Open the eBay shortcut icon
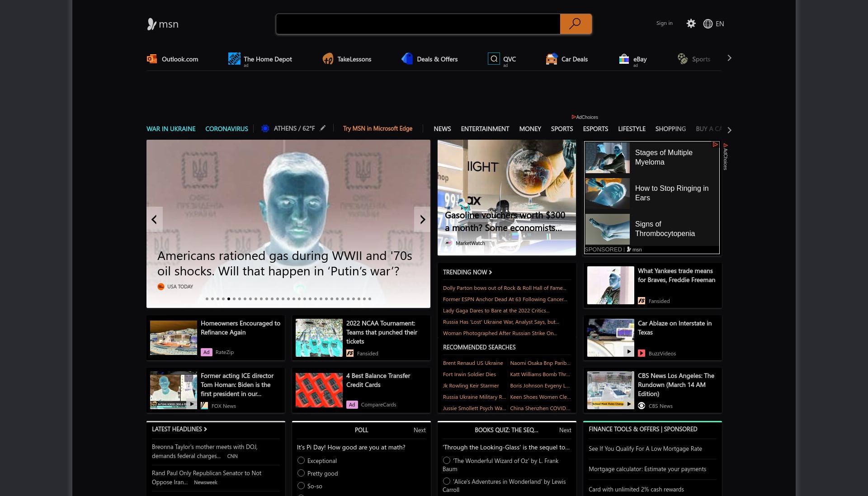The width and height of the screenshot is (868, 496). tap(624, 59)
